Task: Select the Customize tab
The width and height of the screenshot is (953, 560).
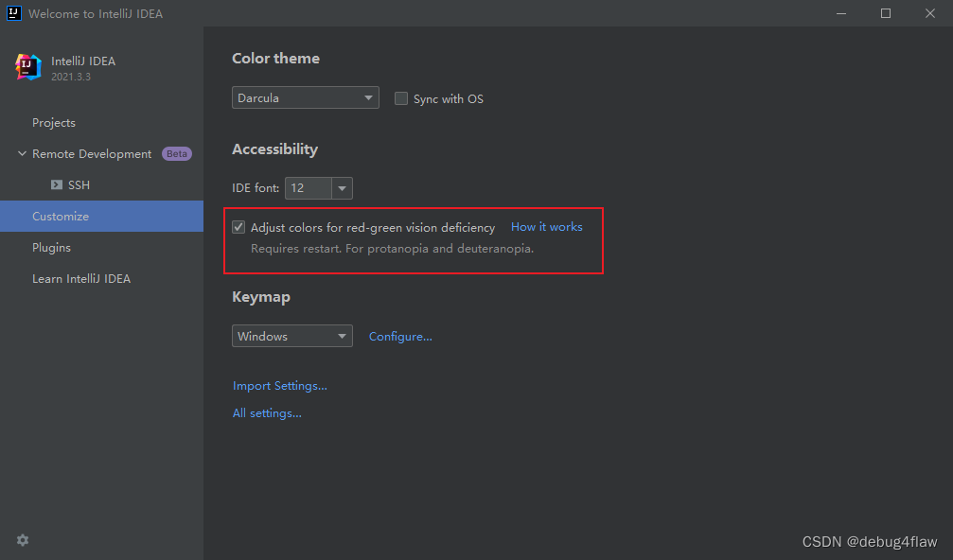Action: pos(102,217)
